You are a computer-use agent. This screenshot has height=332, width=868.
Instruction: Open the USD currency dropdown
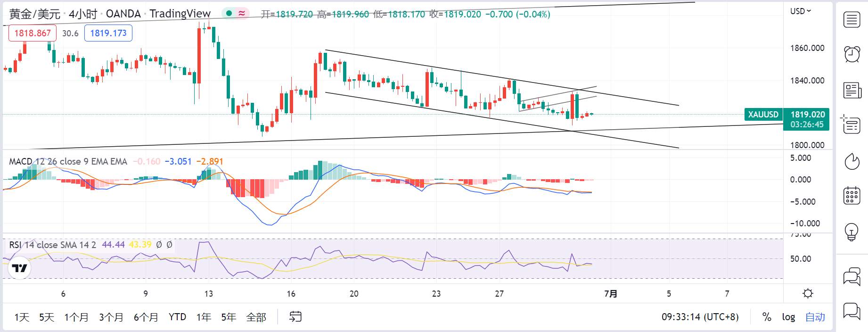(x=801, y=11)
